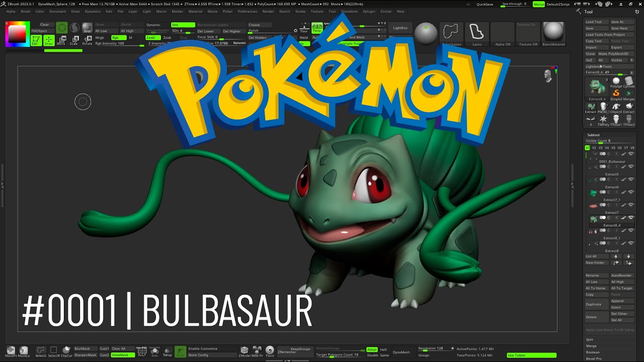
Task: Click the QuickSave button
Action: 485,4
